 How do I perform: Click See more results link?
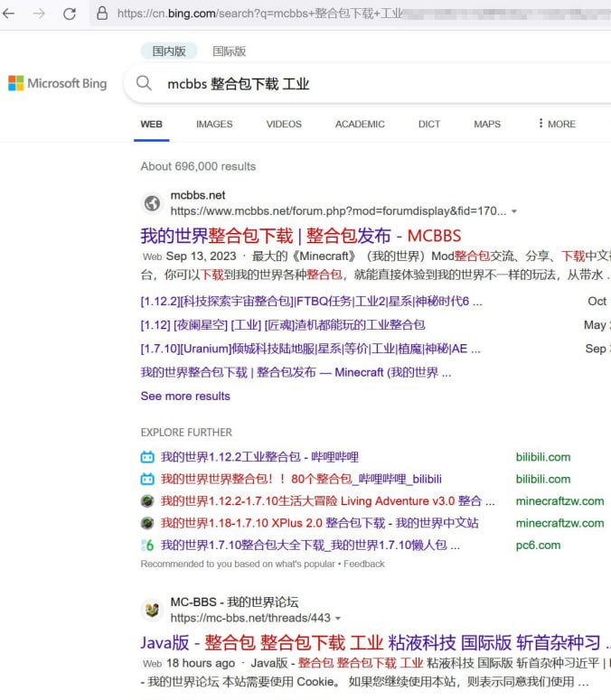[185, 397]
